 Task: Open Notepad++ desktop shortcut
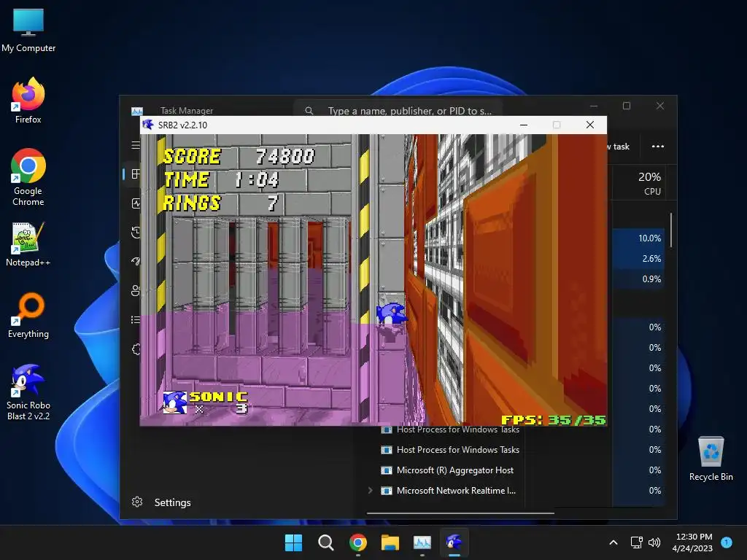pos(28,244)
